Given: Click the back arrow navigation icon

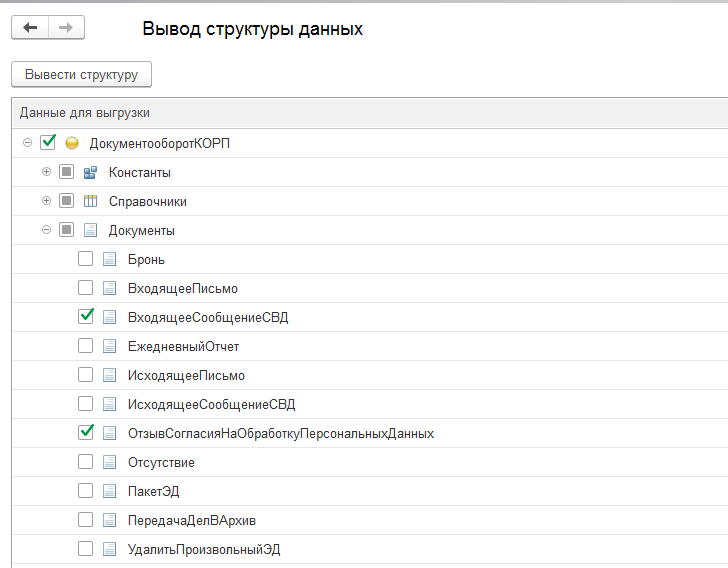Looking at the screenshot, I should pyautogui.click(x=30, y=27).
